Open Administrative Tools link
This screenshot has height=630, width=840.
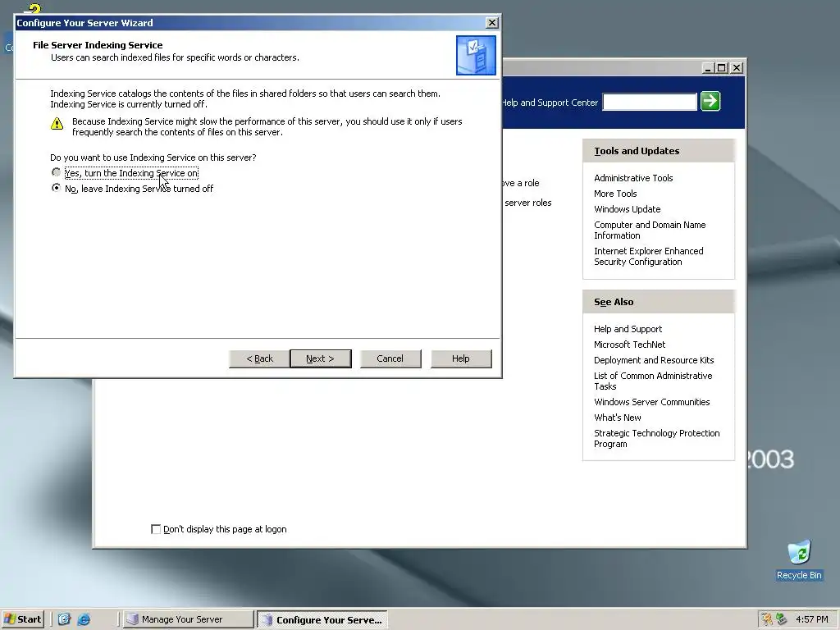[633, 178]
